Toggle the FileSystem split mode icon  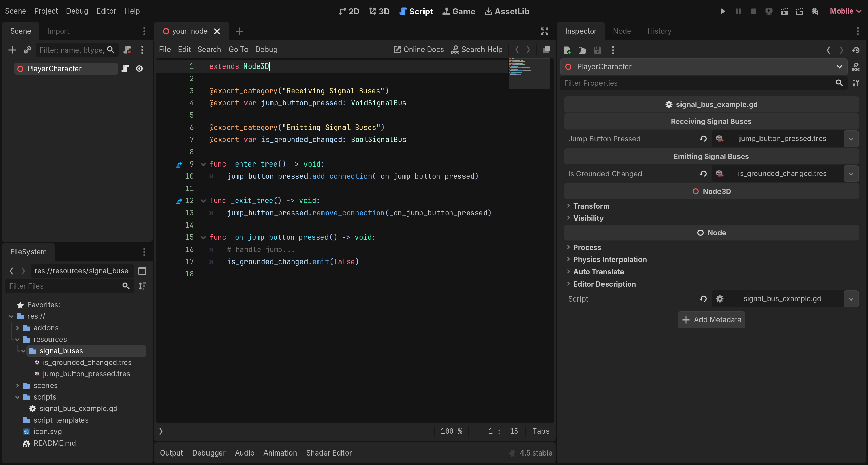click(142, 271)
